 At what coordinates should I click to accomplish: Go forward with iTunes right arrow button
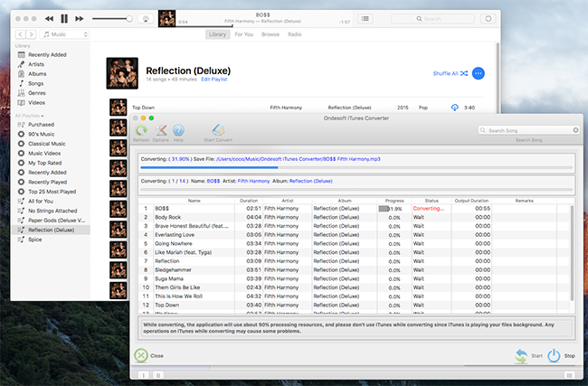(31, 34)
